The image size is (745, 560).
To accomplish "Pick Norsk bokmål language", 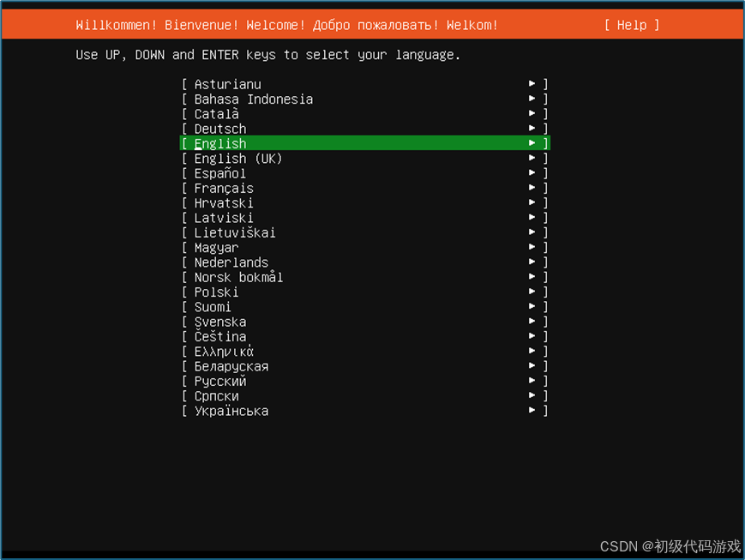I will point(364,277).
